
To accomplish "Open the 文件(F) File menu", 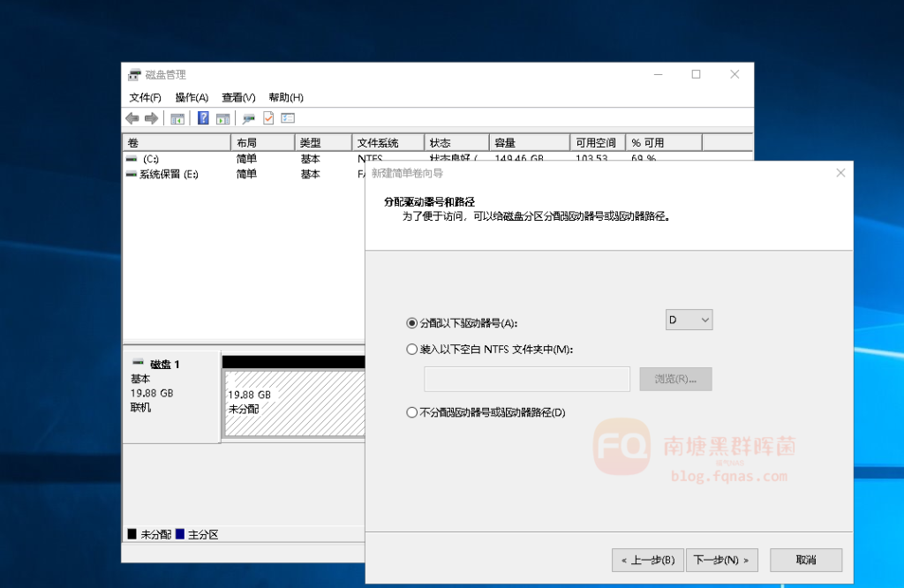I will click(x=145, y=97).
